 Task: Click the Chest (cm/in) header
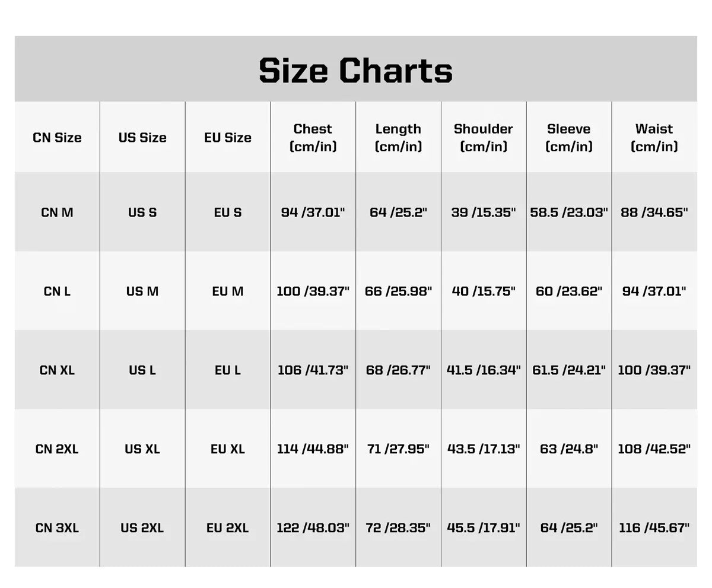313,138
